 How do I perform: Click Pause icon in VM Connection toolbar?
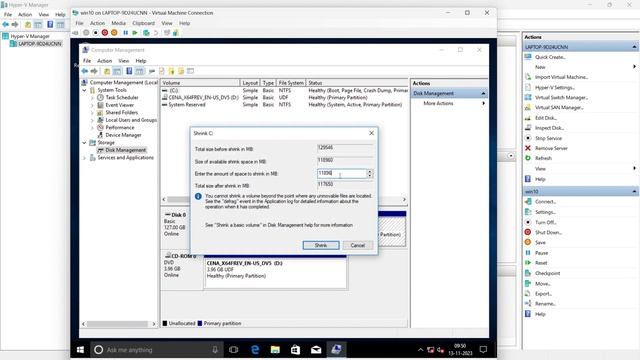[126, 33]
